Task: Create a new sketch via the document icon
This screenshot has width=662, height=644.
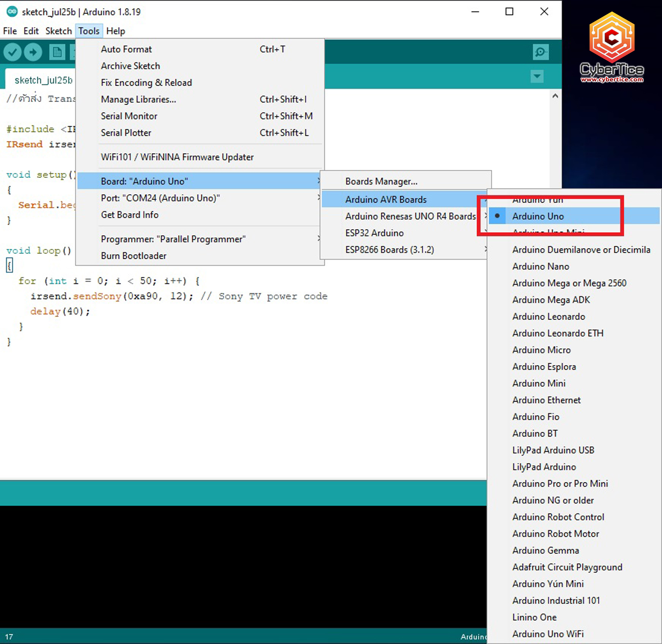Action: 56,52
